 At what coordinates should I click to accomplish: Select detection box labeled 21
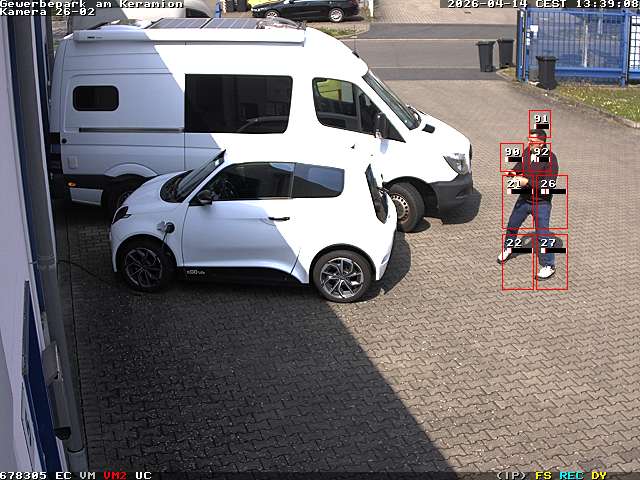click(517, 202)
